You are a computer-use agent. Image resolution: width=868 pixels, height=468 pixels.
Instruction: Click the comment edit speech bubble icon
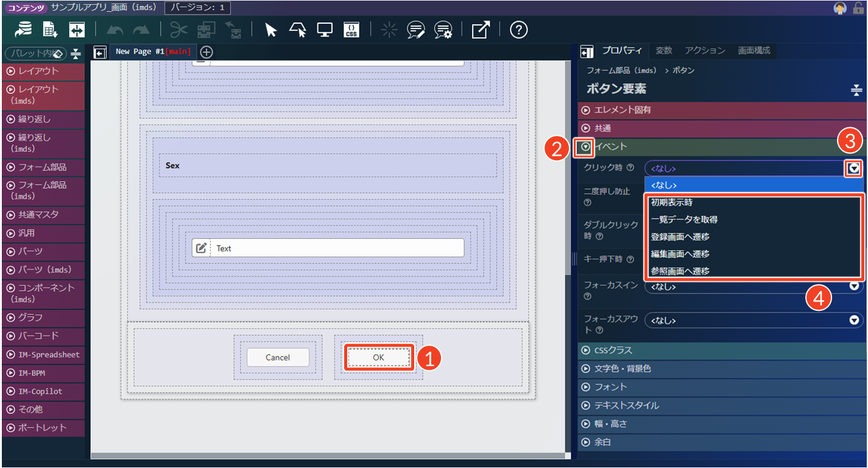click(416, 30)
